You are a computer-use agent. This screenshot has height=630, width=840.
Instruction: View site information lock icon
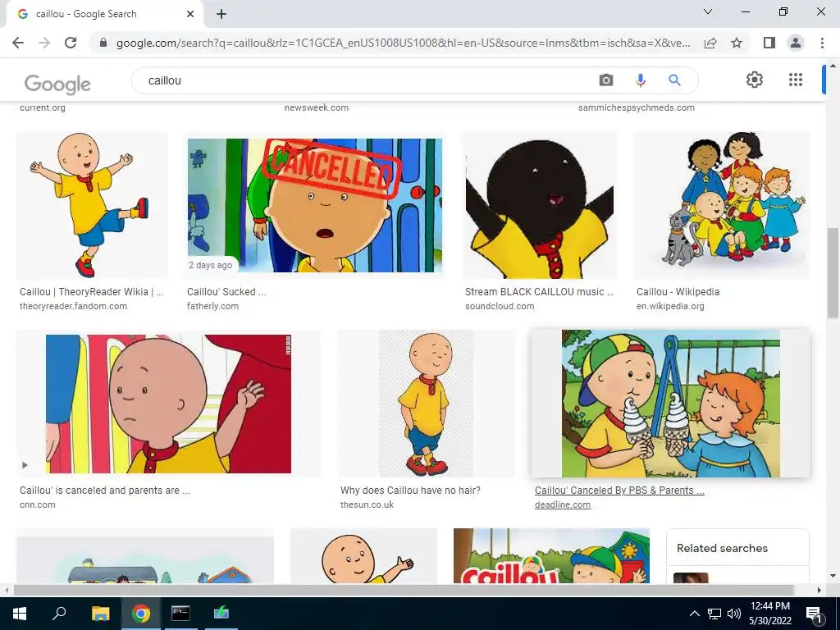103,43
